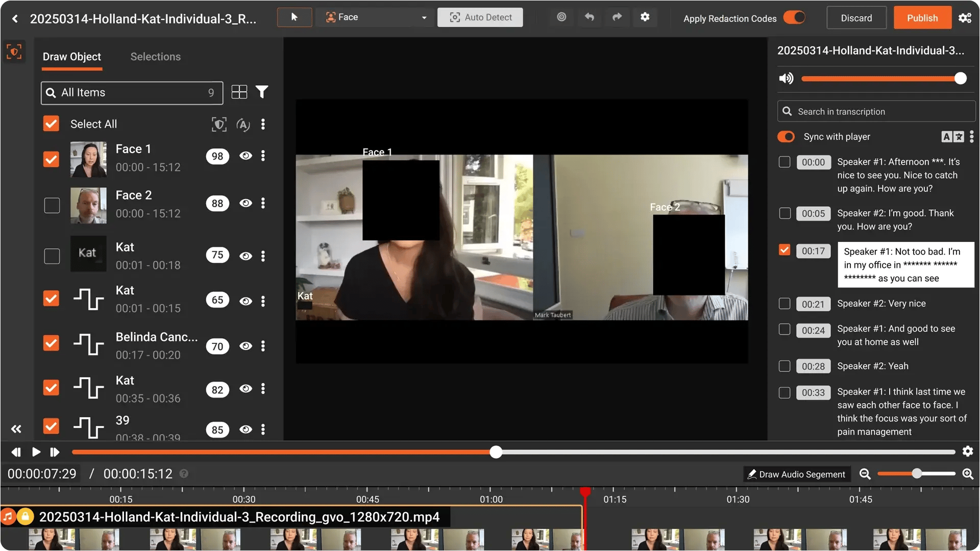Hide the Face 1 redaction
980x551 pixels.
[246, 156]
